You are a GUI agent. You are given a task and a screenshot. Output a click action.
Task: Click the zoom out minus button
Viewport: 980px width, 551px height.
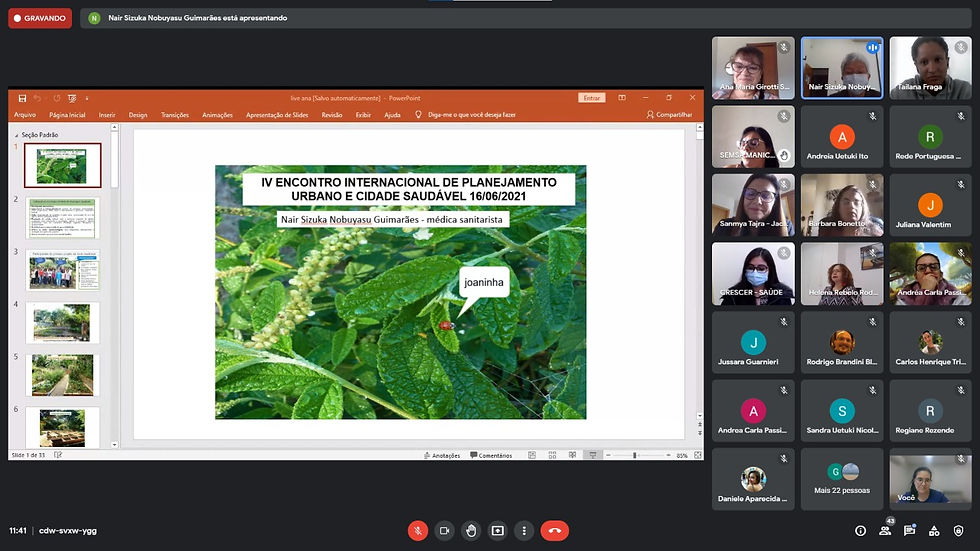[608, 455]
